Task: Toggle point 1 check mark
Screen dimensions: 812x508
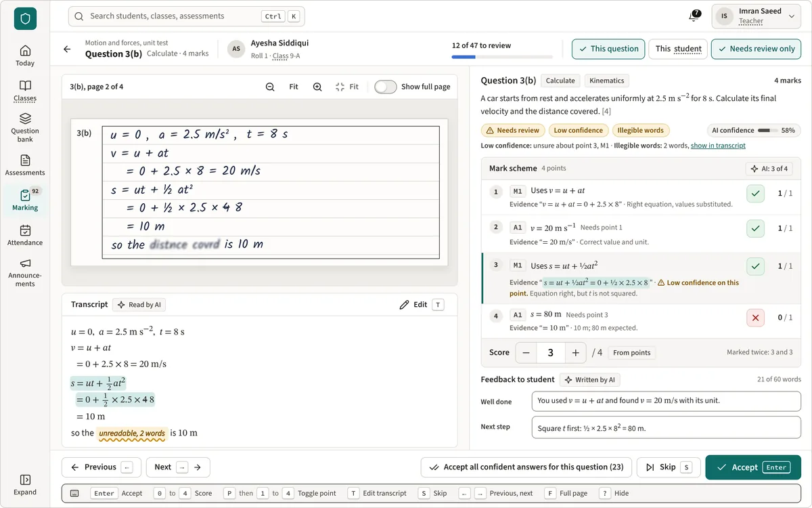Action: [756, 194]
